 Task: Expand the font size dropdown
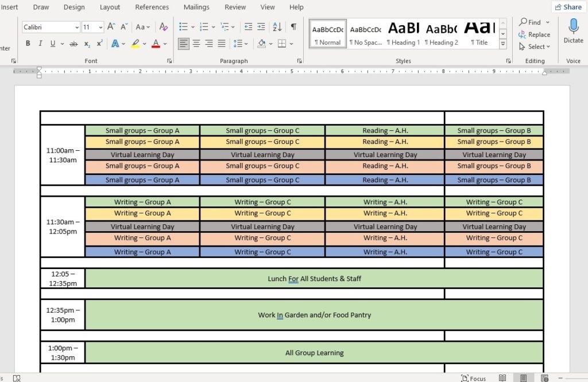(100, 27)
